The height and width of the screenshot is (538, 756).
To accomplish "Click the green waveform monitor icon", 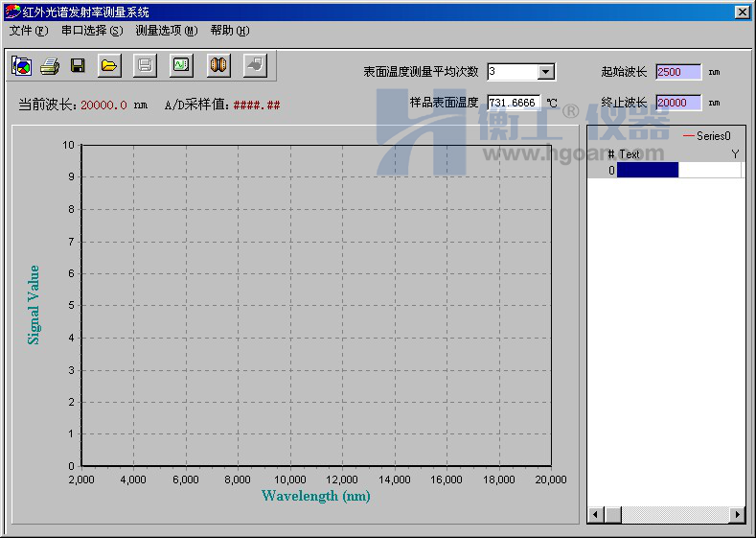I will coord(181,66).
